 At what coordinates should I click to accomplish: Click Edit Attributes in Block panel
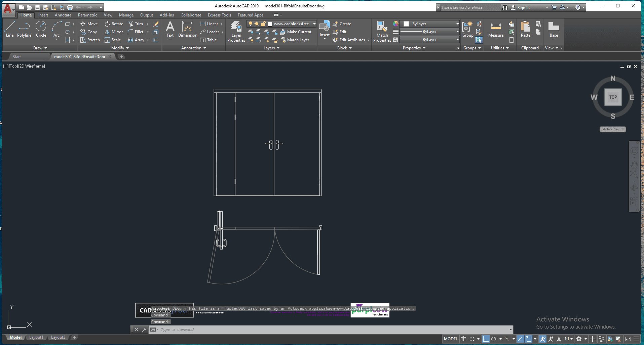click(x=352, y=40)
